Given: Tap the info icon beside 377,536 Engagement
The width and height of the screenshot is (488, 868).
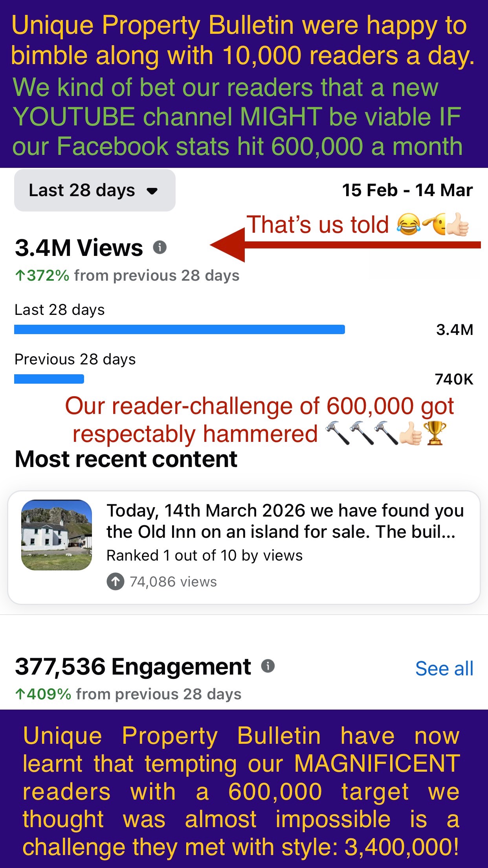Looking at the screenshot, I should tap(268, 666).
